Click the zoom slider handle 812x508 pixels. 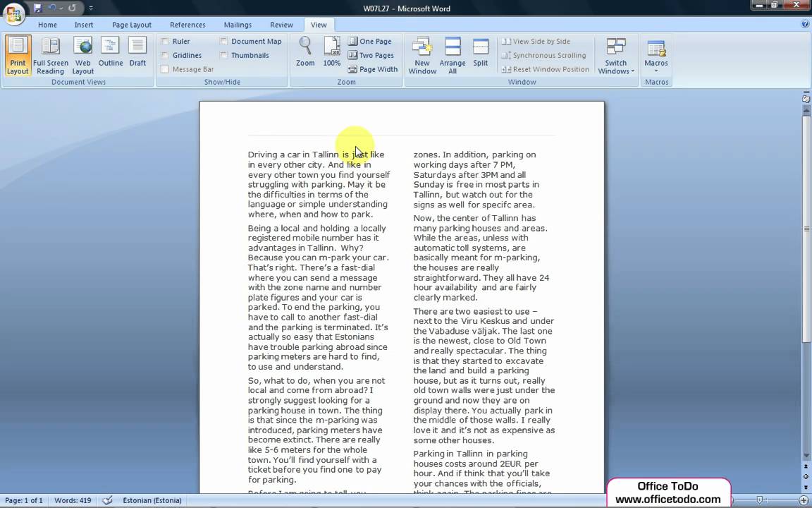point(759,500)
